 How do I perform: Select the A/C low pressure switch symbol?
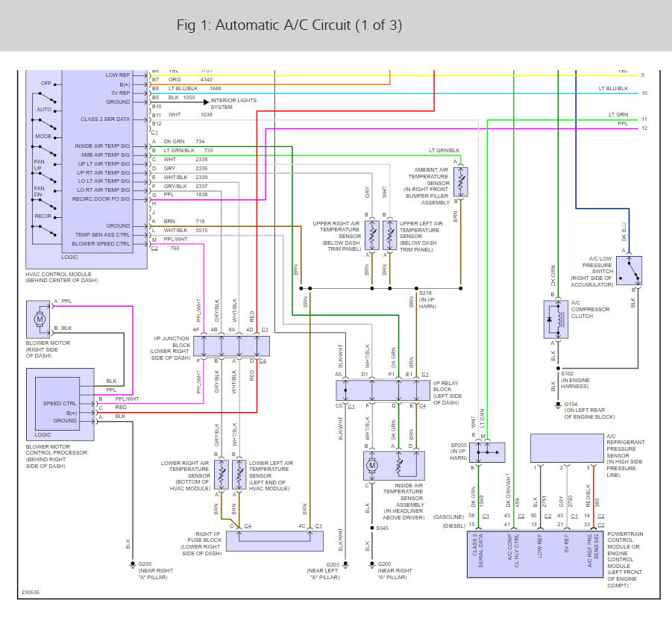pos(629,271)
